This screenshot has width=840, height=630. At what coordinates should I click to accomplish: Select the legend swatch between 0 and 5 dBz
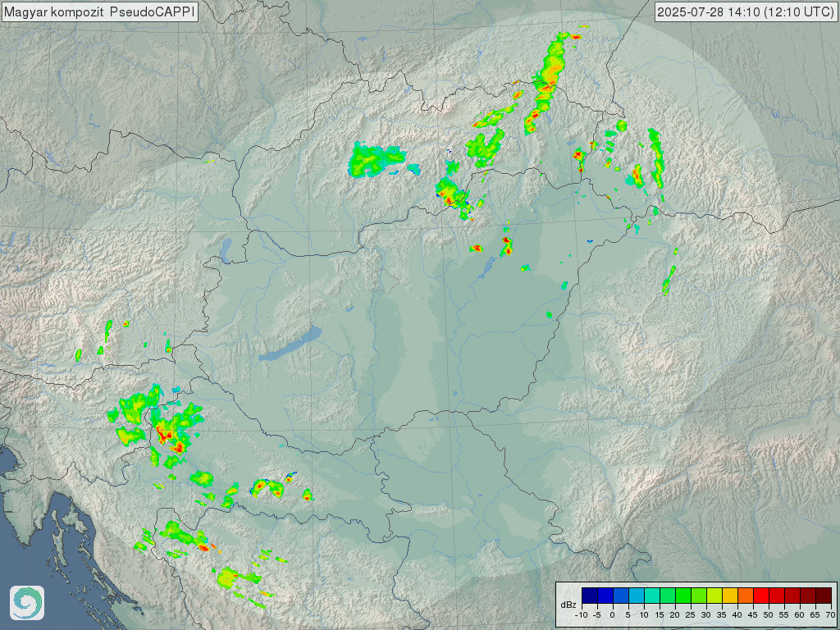point(621,596)
